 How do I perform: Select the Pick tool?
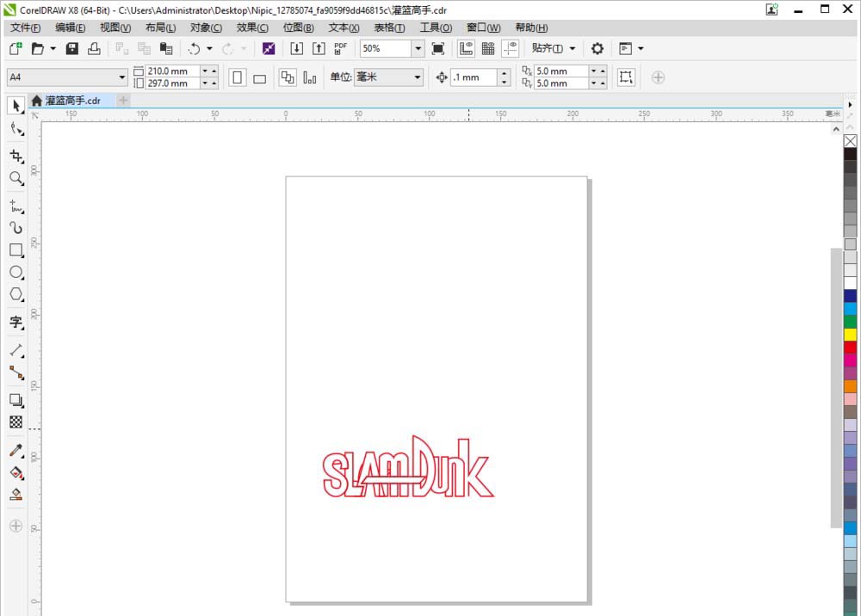click(15, 105)
